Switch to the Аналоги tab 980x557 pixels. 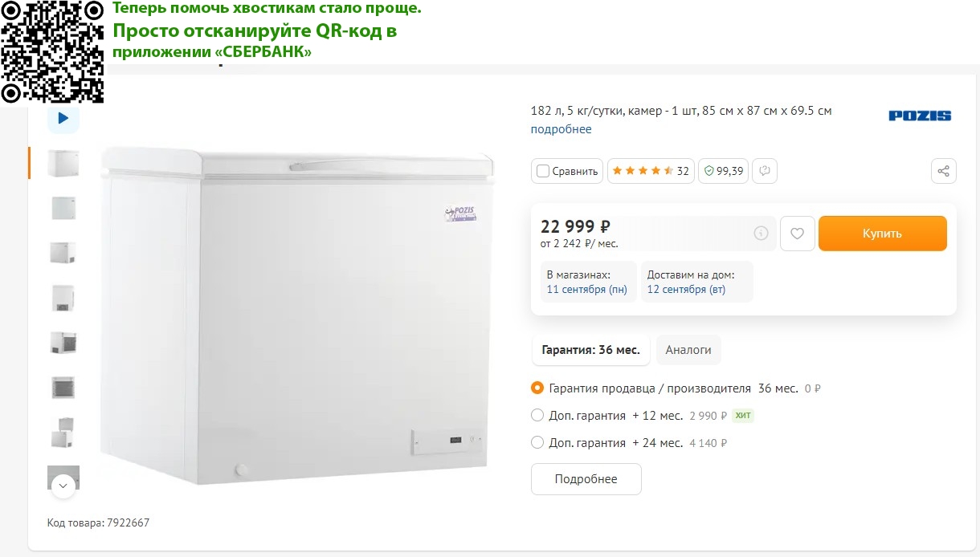(x=688, y=350)
